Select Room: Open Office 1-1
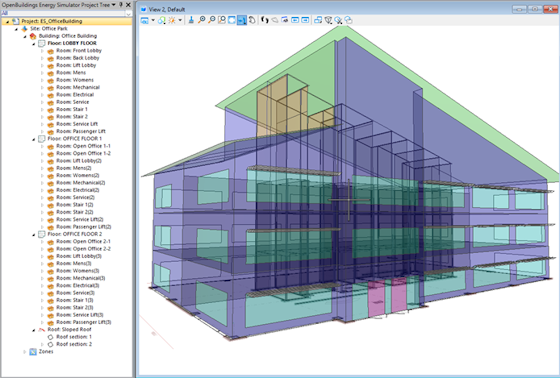Screen dimensions: 560x378 coord(83,146)
